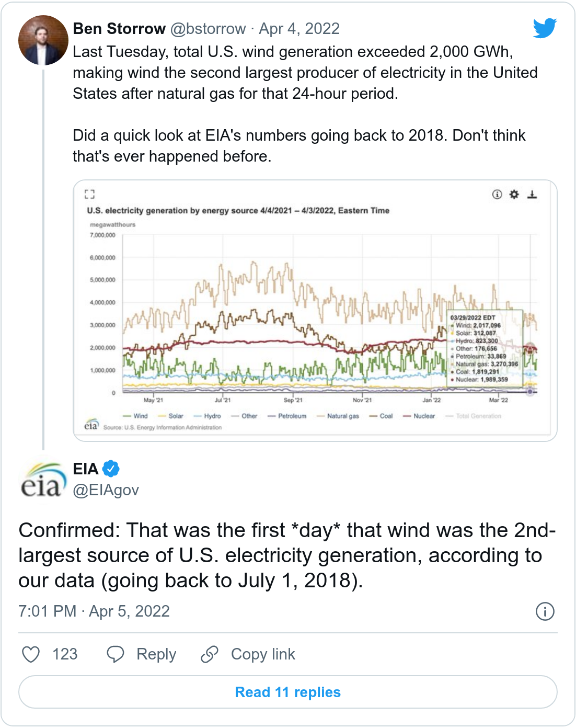576x728 pixels.
Task: Click the Copy link chain icon
Action: (210, 654)
